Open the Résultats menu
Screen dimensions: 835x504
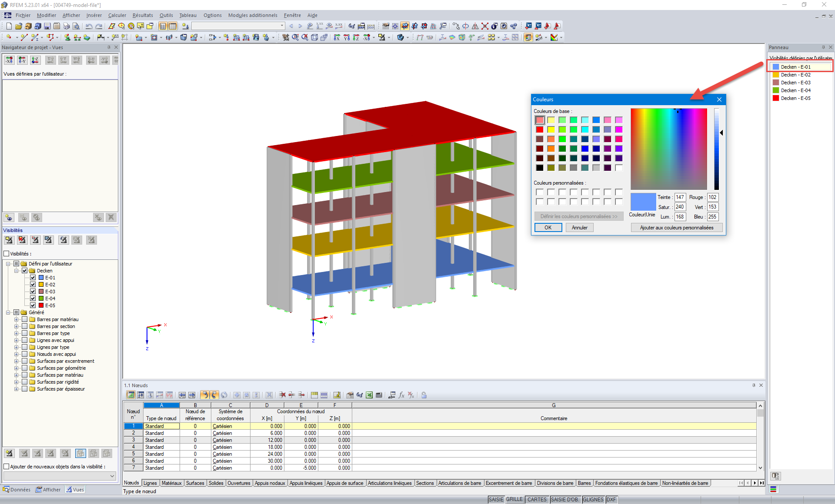(143, 15)
